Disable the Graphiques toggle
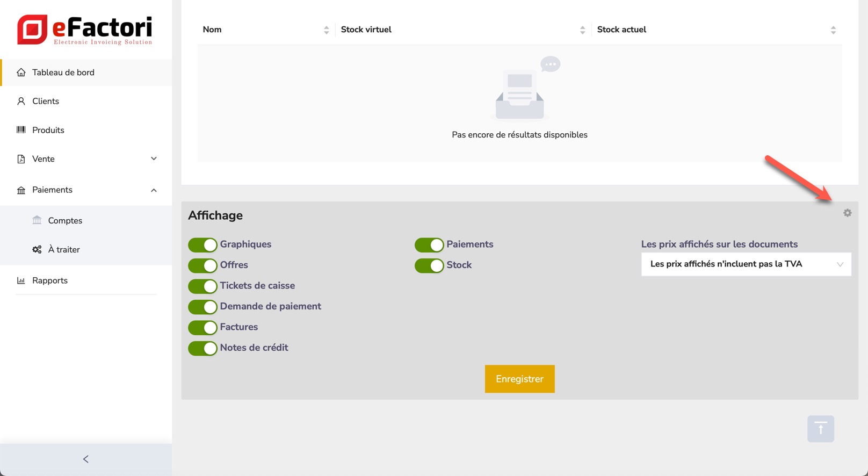 click(x=202, y=245)
